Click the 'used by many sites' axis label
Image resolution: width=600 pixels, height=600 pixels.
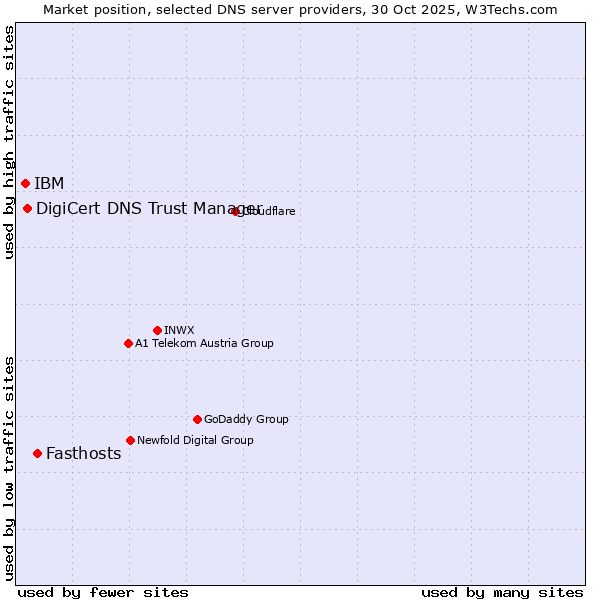coord(502,592)
